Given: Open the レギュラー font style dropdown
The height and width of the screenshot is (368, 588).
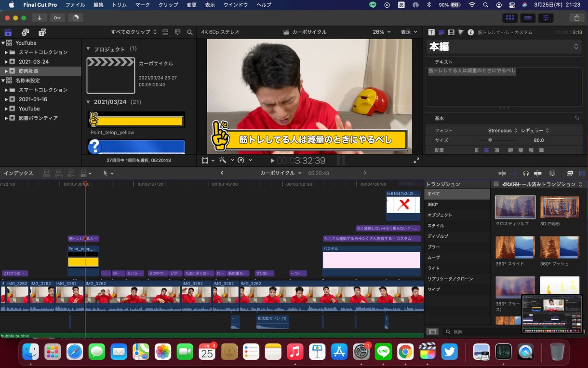Looking at the screenshot, I should pos(535,131).
